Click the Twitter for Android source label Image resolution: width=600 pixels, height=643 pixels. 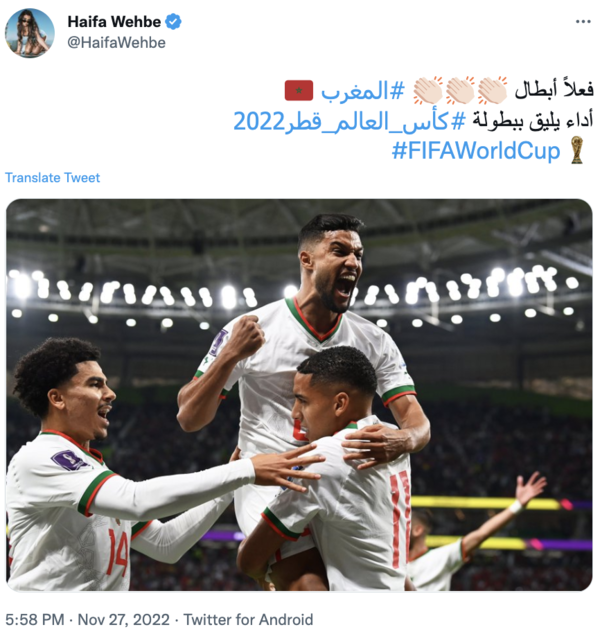(248, 620)
